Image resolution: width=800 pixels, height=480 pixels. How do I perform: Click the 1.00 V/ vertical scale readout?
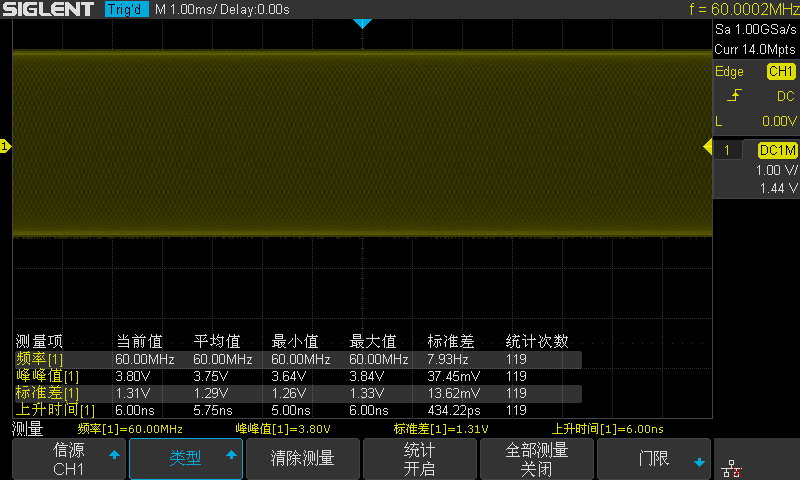pos(776,170)
